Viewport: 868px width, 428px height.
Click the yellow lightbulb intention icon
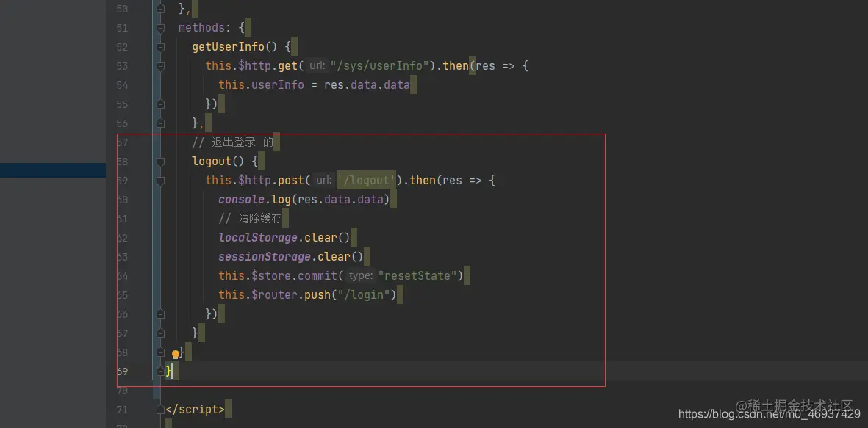[176, 355]
